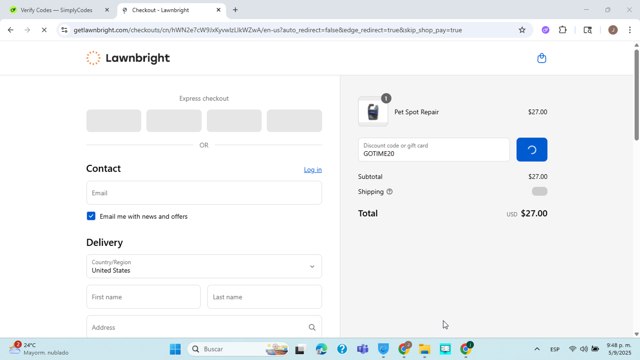Open File Explorer from the taskbar
640x360 pixels.
pyautogui.click(x=424, y=349)
